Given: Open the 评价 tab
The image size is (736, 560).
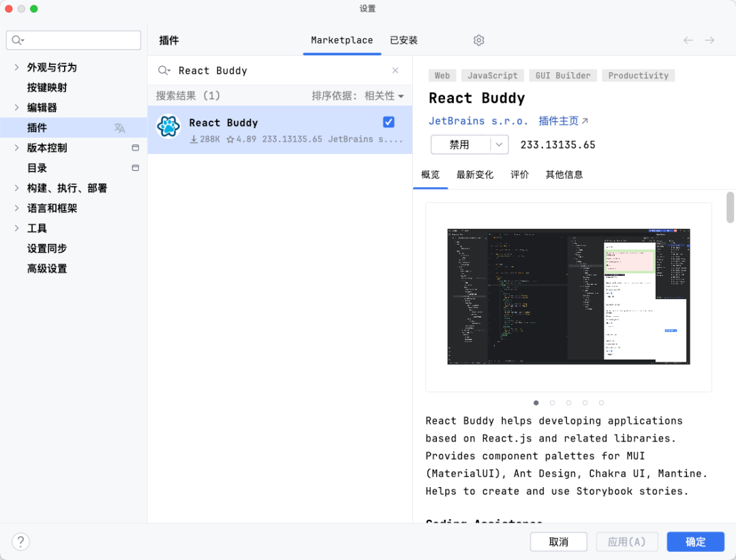Looking at the screenshot, I should 520,174.
